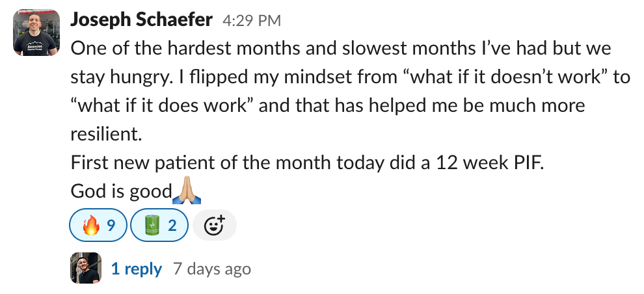Click the Joseph Schaefer sender name

[x=141, y=20]
